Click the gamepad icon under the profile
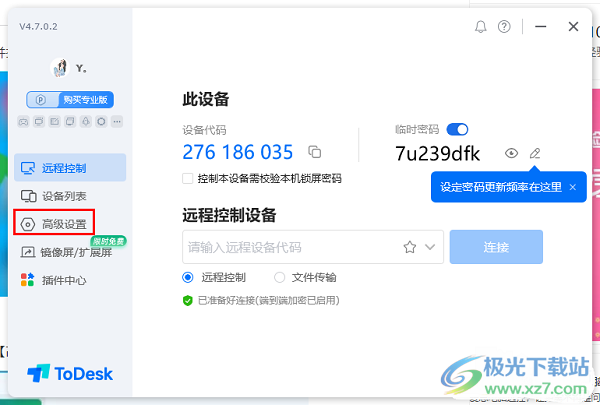 (22, 122)
